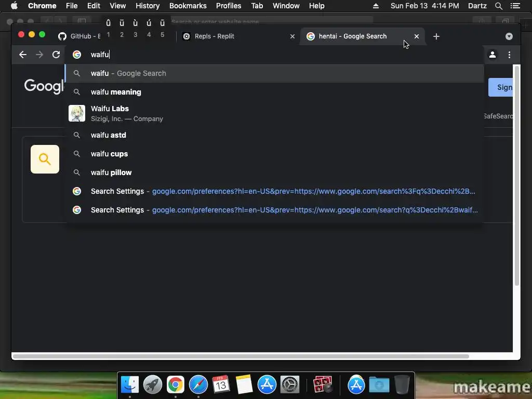Open the Window menu

pyautogui.click(x=286, y=6)
